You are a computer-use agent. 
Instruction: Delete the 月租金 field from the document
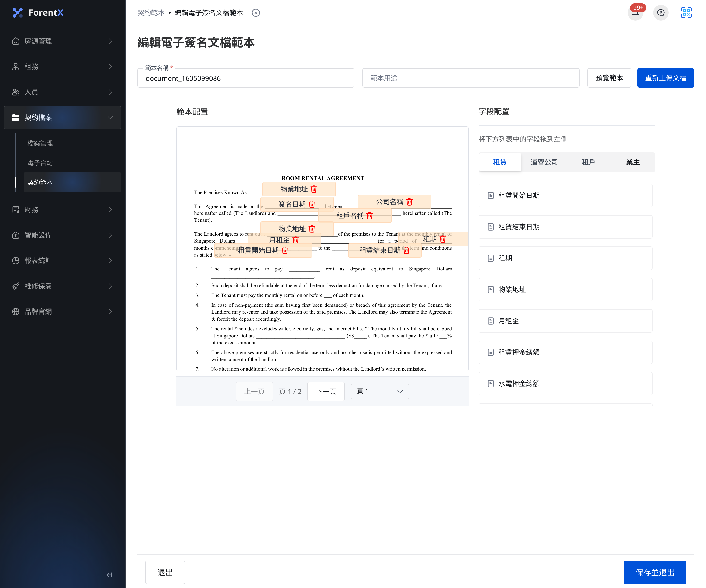pos(295,240)
